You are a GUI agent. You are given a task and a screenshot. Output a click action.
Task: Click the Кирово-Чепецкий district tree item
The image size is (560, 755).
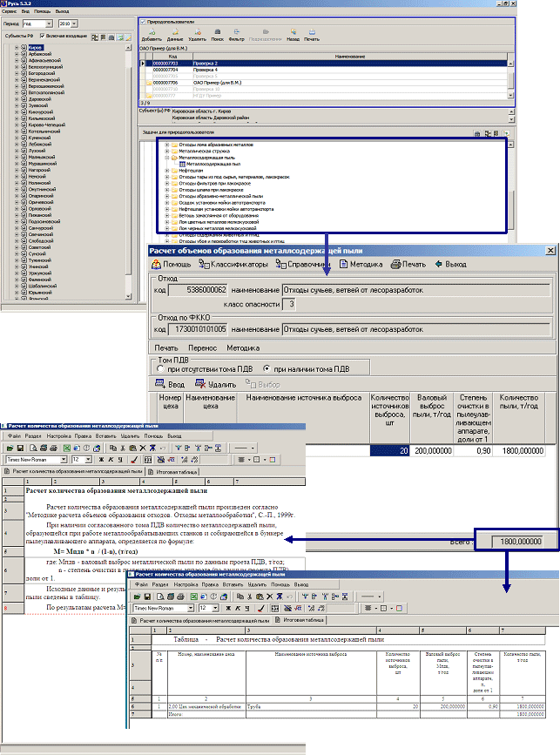[x=44, y=125]
